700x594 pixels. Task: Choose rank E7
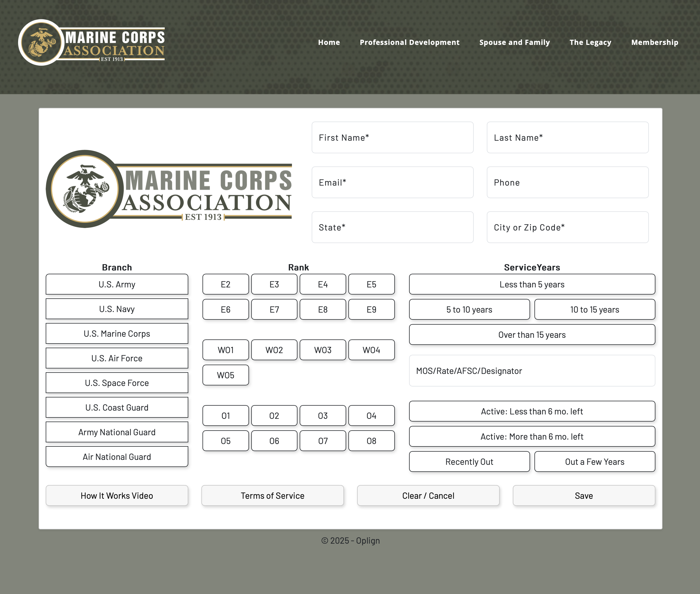coord(274,310)
